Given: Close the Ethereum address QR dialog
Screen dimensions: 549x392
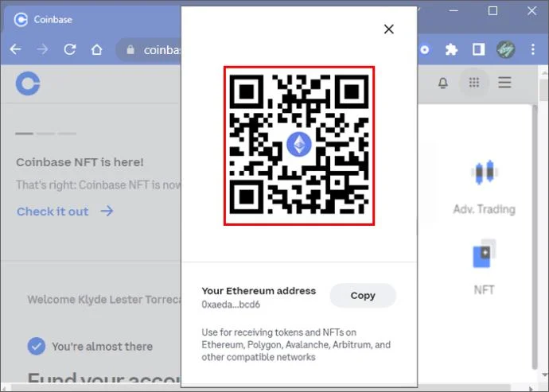Looking at the screenshot, I should pyautogui.click(x=388, y=29).
